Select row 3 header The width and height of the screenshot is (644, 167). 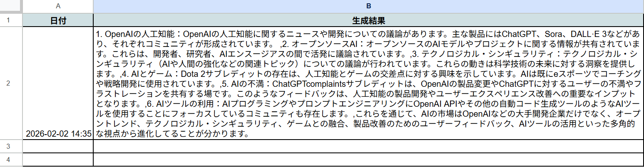tap(8, 146)
